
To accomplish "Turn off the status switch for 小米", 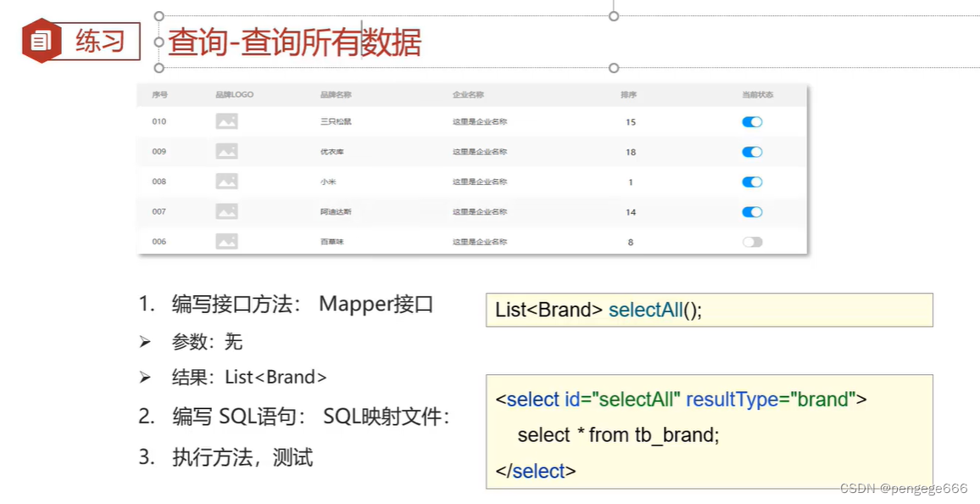I will click(752, 182).
